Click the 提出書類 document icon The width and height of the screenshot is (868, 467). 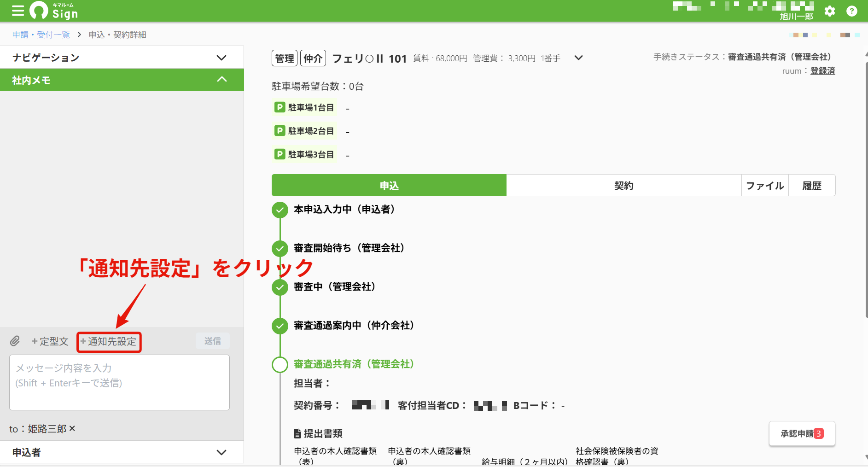click(297, 433)
